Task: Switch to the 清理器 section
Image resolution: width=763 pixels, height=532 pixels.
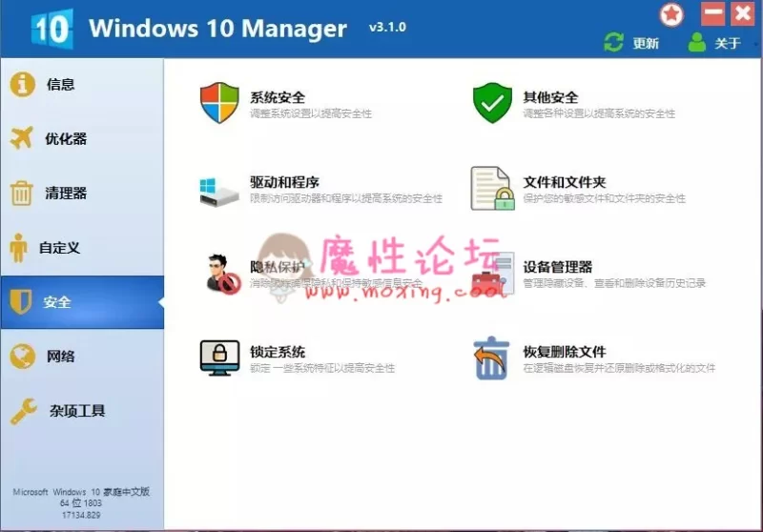Action: coord(82,193)
